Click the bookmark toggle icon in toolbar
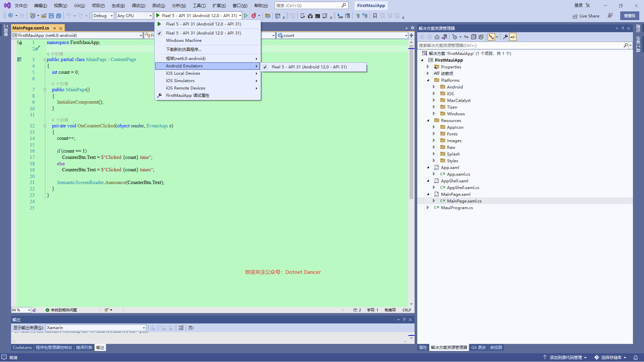Screen dimensions: 644x362 [x=375, y=16]
